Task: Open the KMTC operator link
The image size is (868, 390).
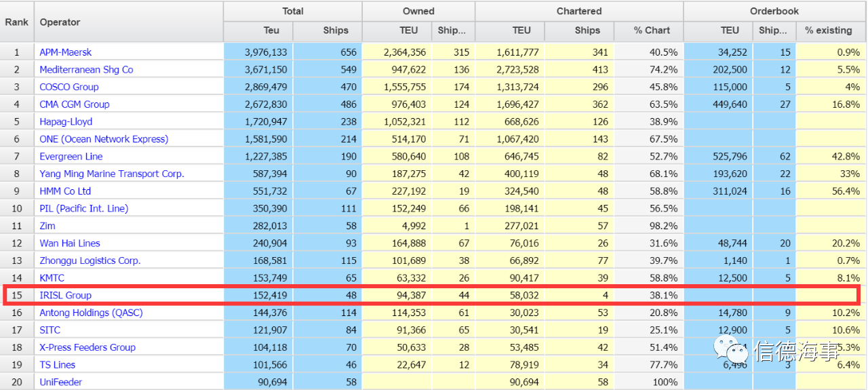Action: click(52, 278)
